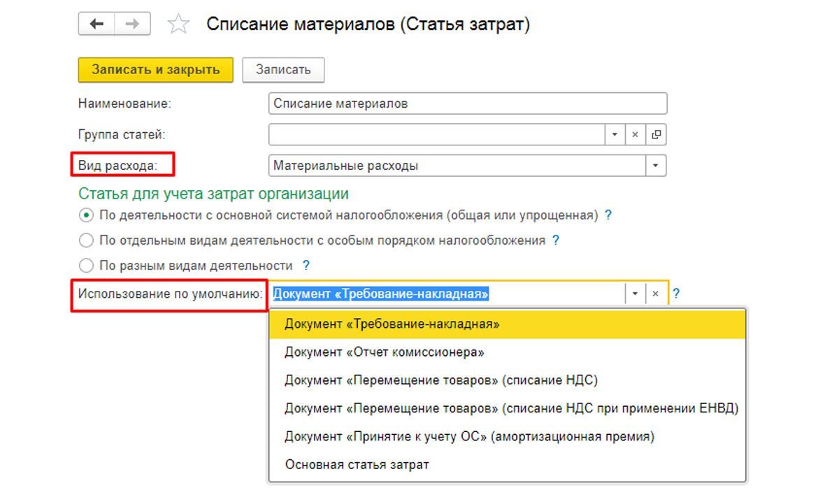Screen dimensions: 839x504
Task: Collapse the Использование по умолчанию dropdown arrow
Action: (635, 294)
